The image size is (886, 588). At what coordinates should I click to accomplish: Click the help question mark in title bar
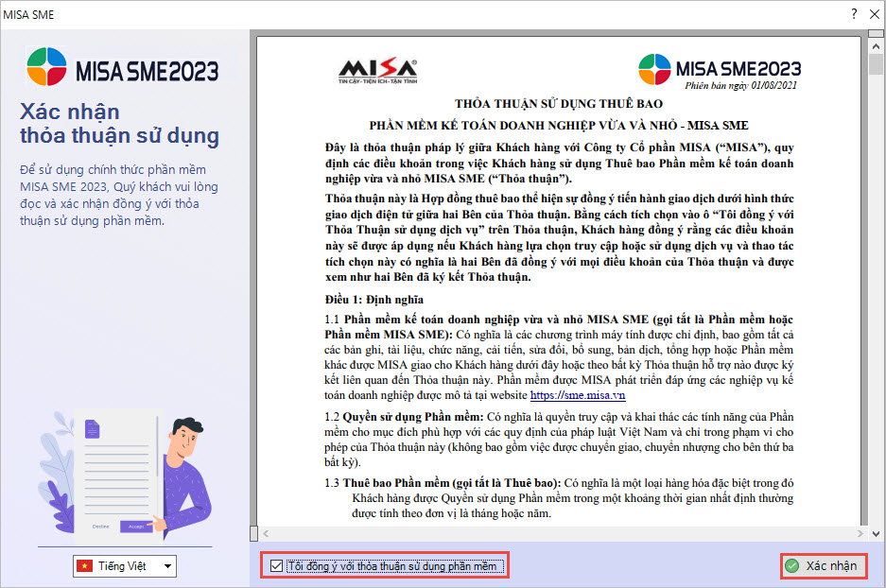point(854,14)
